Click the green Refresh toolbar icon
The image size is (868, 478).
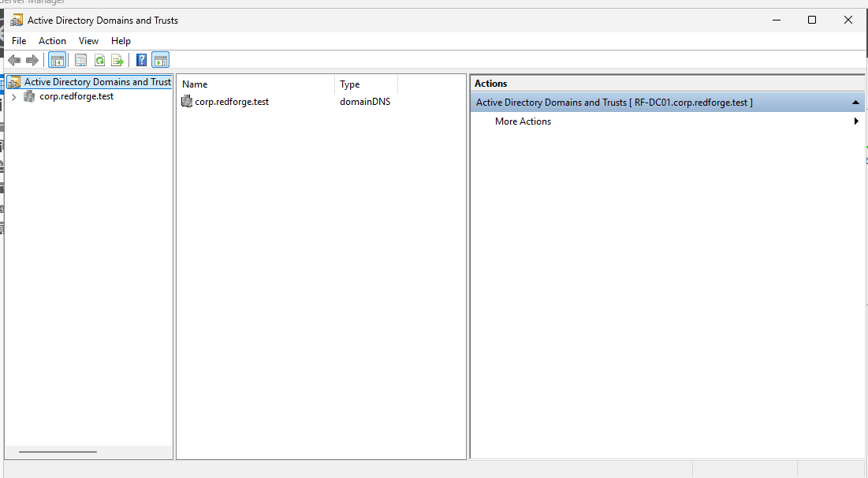[99, 60]
